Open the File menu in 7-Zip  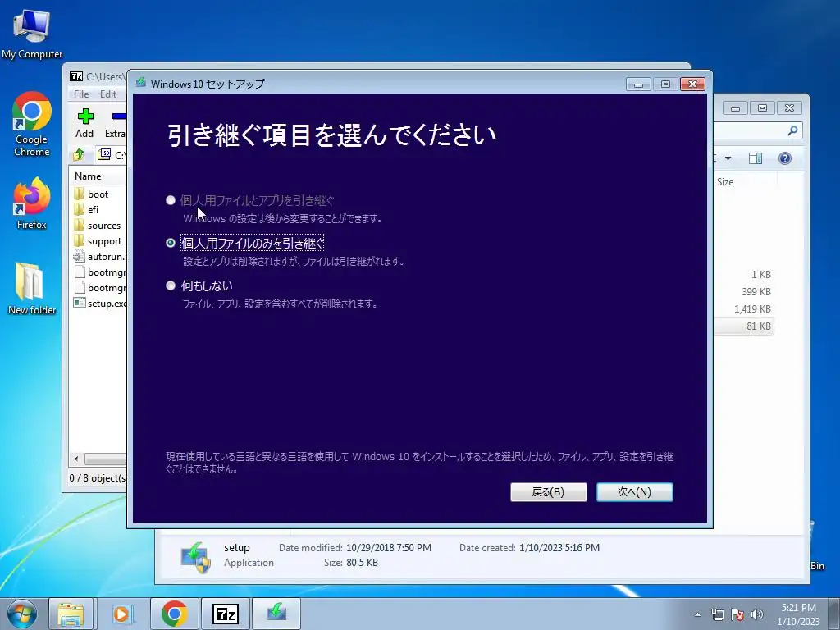click(x=81, y=94)
